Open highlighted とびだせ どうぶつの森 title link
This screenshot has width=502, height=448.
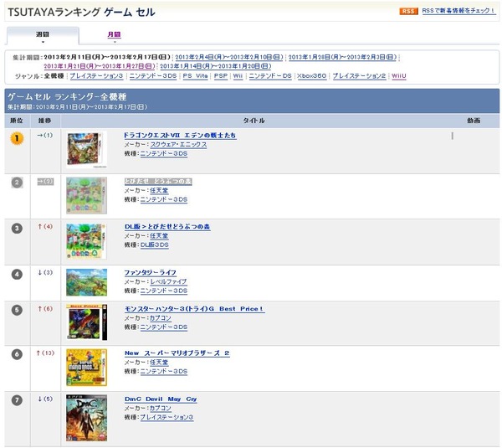click(x=158, y=182)
